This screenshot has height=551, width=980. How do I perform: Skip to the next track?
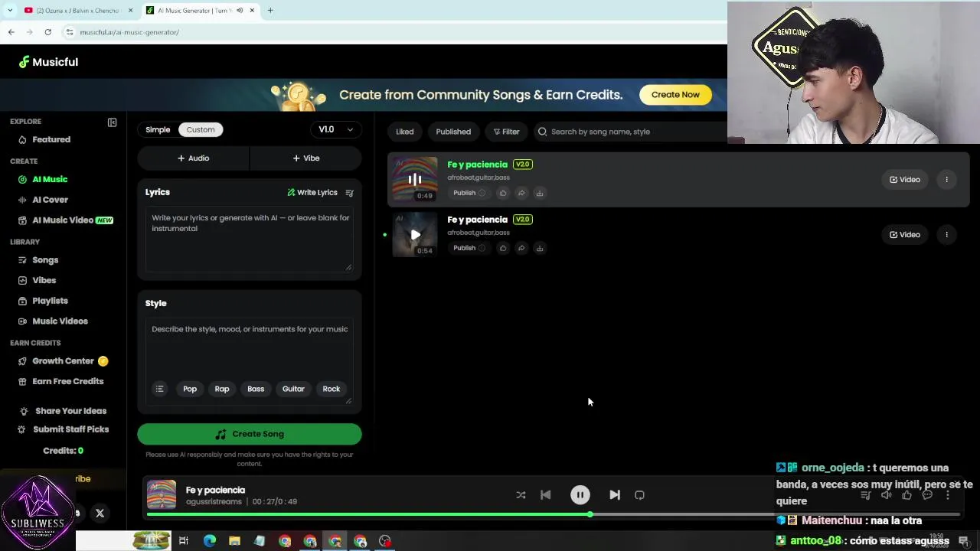(615, 495)
